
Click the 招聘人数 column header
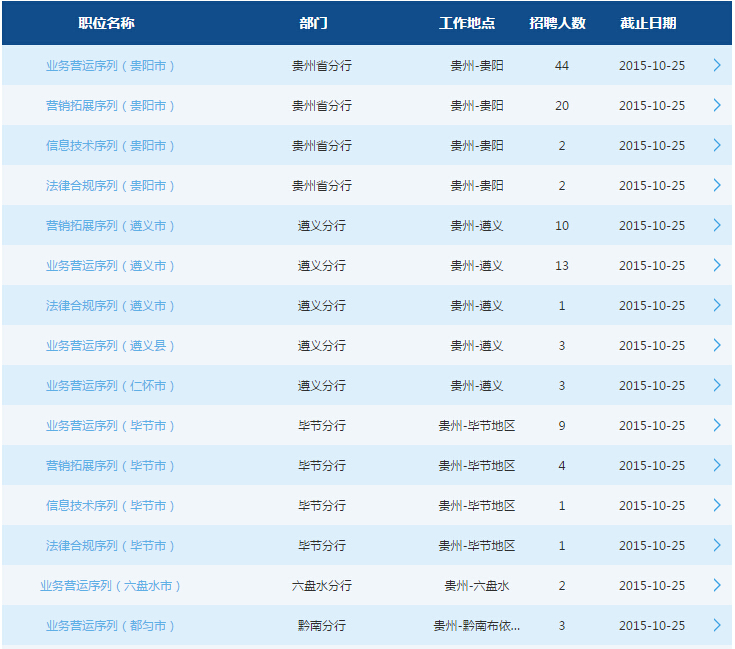pos(557,23)
